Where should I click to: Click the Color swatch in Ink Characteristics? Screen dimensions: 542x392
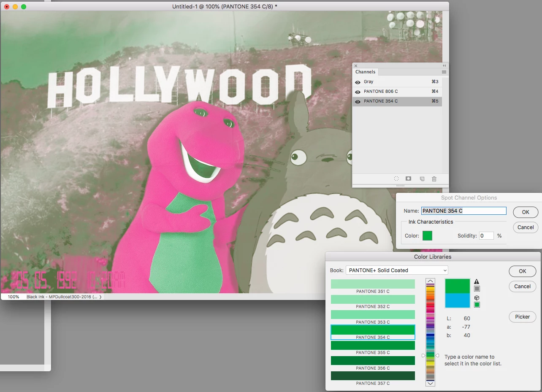tap(428, 236)
